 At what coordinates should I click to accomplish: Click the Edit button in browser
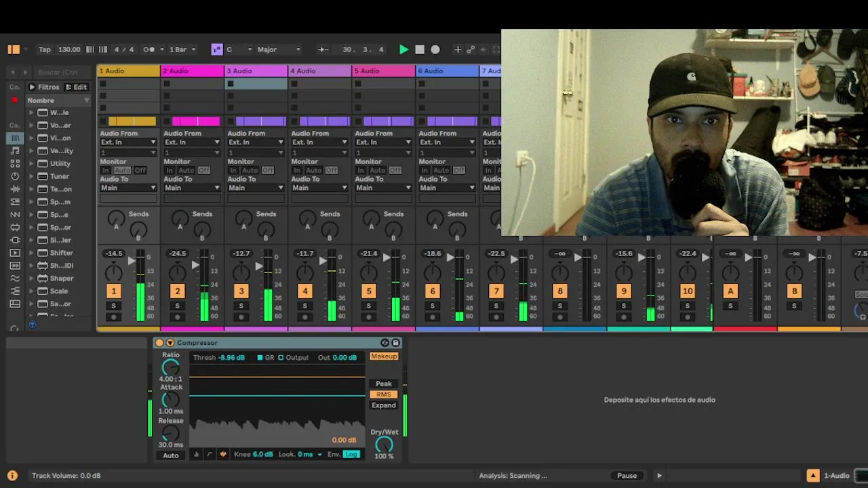click(77, 87)
